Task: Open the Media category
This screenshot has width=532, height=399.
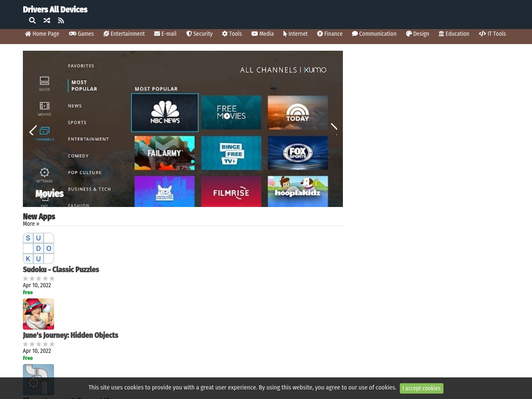Action: 263,34
